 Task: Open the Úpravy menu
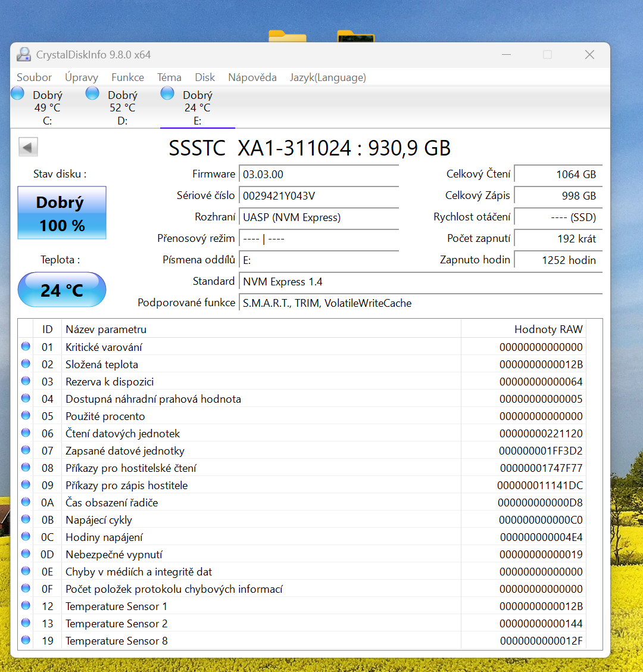click(x=82, y=77)
